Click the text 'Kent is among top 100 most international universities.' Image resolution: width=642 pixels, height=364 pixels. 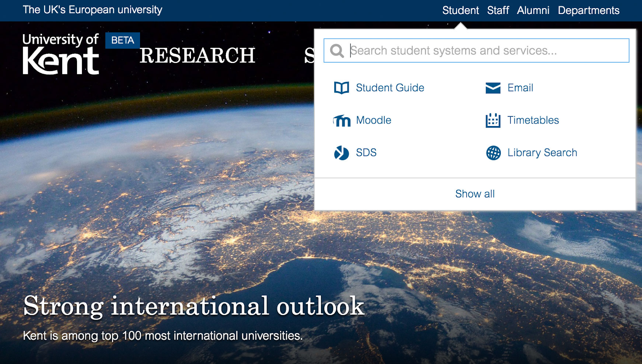[163, 336]
